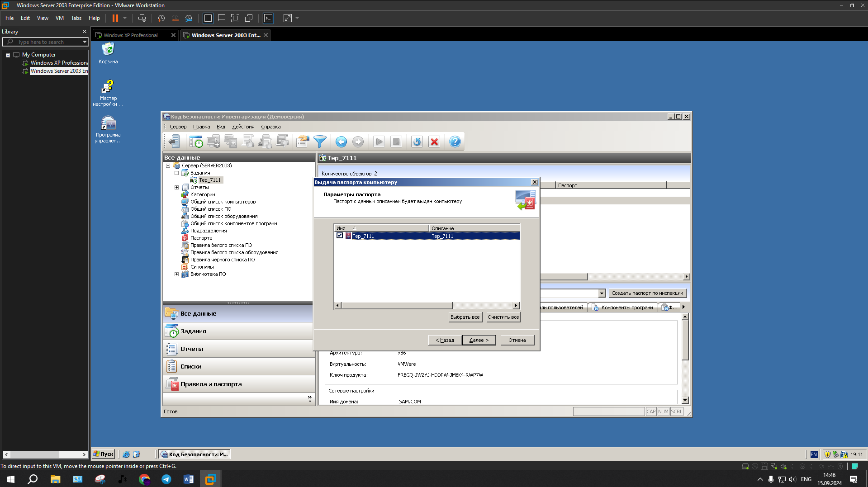Open Правила и паспорта navigation panel

click(x=238, y=384)
